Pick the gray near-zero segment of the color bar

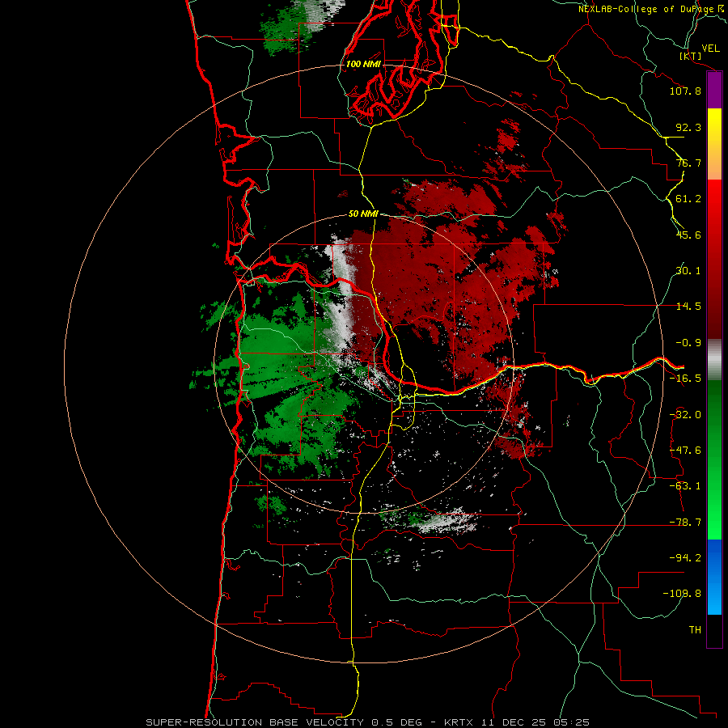[x=714, y=360]
